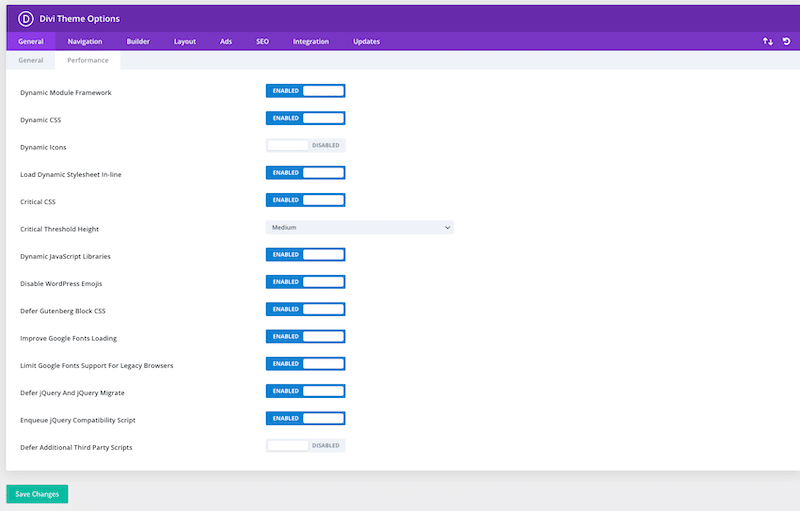Toggle Load Dynamic Stylesheet In-line
Image resolution: width=800 pixels, height=511 pixels.
click(305, 173)
